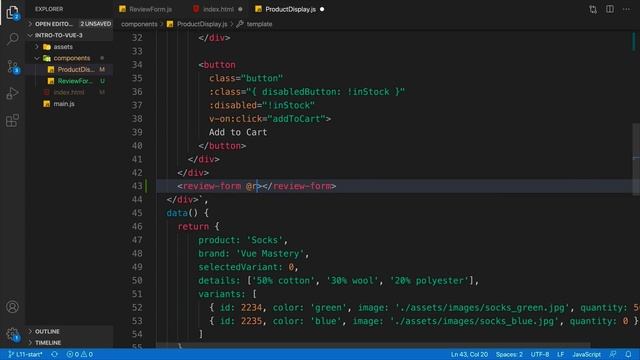Open the Source Control view
This screenshot has height=360, width=640.
coord(12,67)
